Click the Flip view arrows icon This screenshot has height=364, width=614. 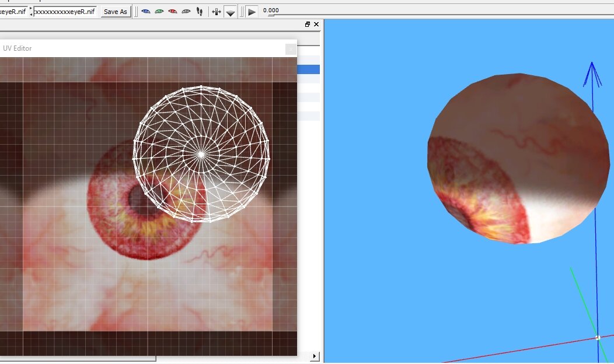(216, 12)
